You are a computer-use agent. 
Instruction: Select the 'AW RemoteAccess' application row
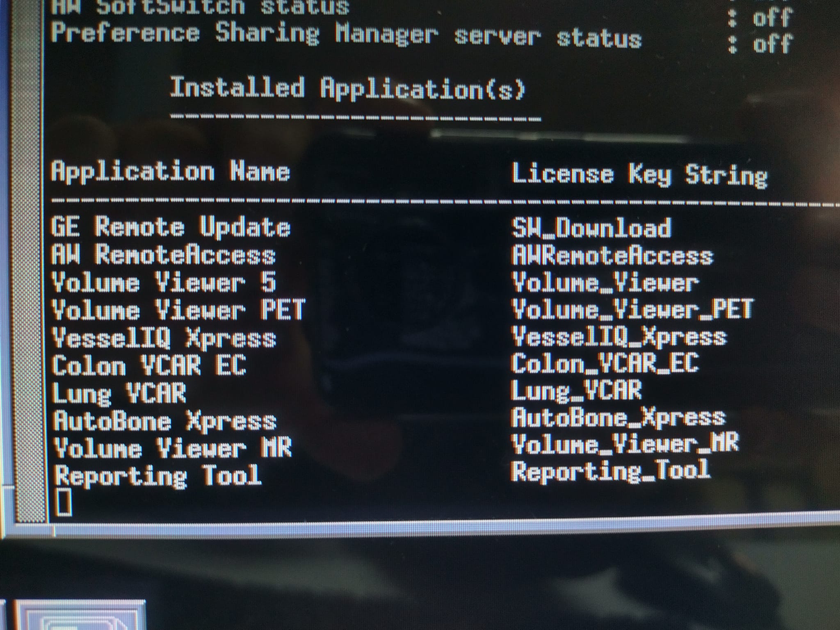tap(163, 255)
